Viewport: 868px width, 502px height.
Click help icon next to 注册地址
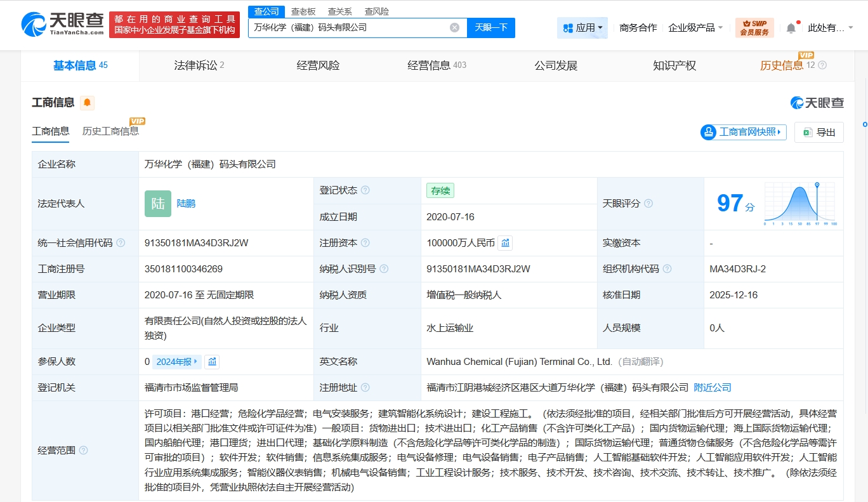pyautogui.click(x=365, y=388)
